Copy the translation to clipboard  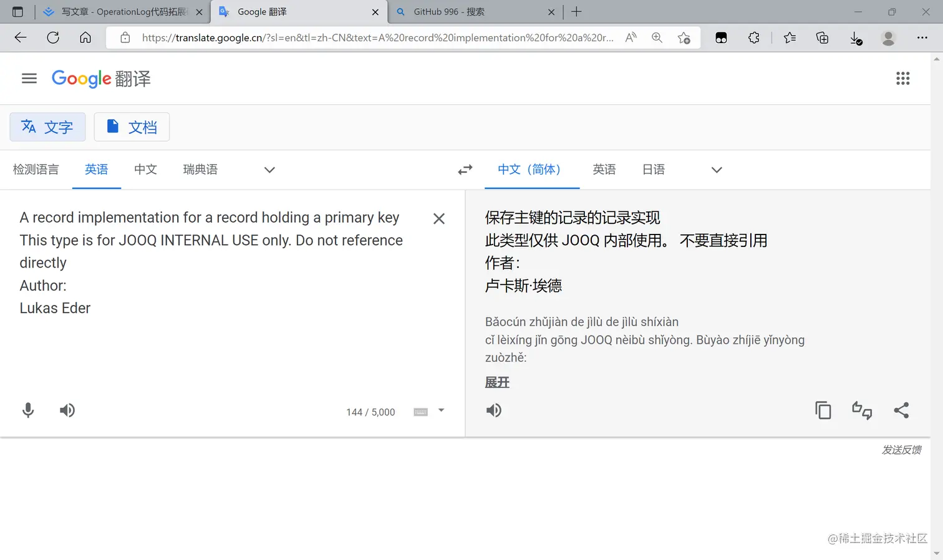point(823,410)
